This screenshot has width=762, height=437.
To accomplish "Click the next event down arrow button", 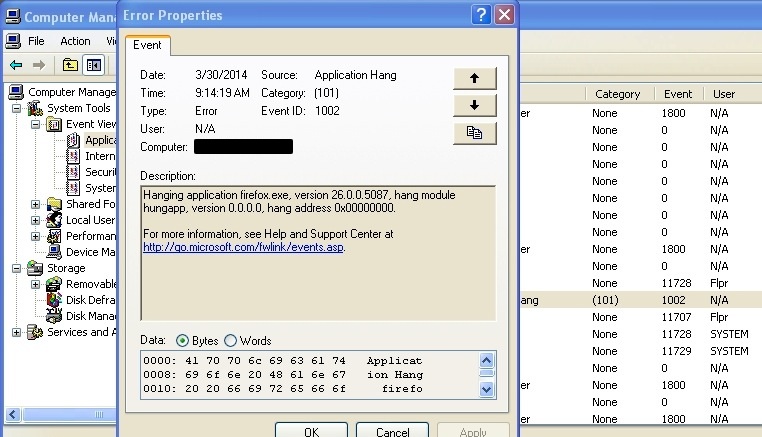I will tap(475, 105).
